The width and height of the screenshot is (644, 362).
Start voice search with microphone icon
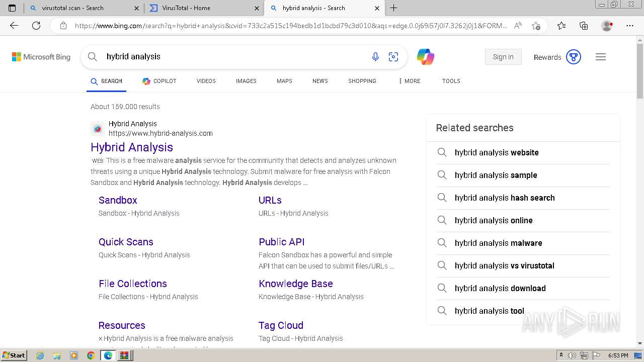point(375,57)
